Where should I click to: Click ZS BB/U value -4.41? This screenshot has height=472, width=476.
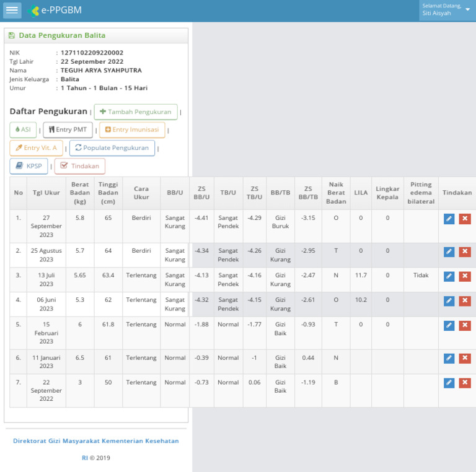tap(201, 218)
